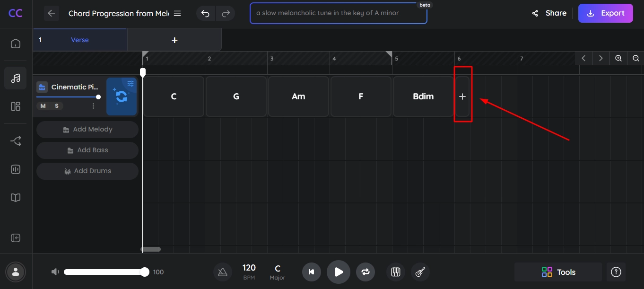Open the Home page from the sidebar
Screen dimensions: 644x289
[x=16, y=43]
